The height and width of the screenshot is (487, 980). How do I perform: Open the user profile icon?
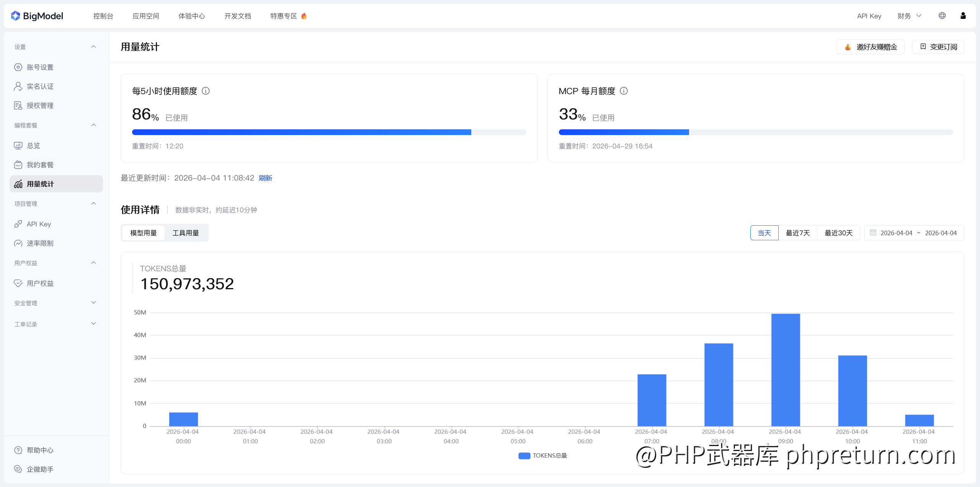963,16
